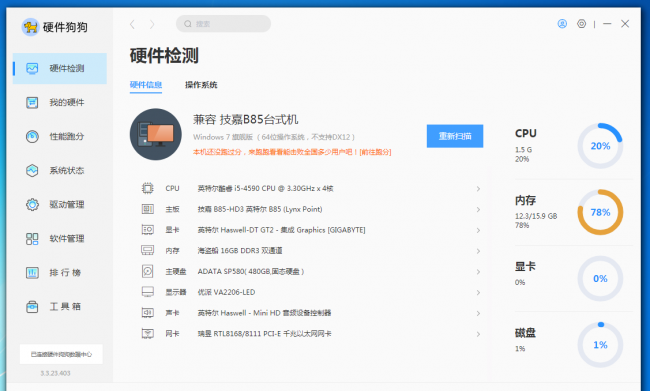Expand the CPU i5-4590 row chevron
650x391 pixels.
tap(478, 189)
